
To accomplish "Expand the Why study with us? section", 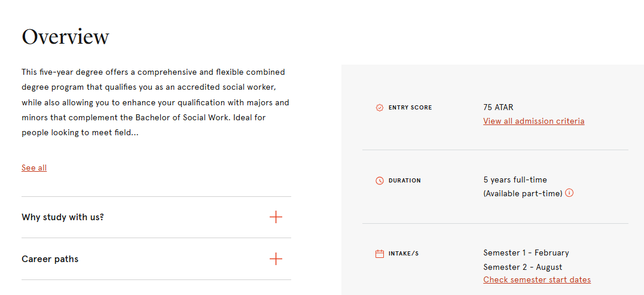I will click(x=156, y=217).
